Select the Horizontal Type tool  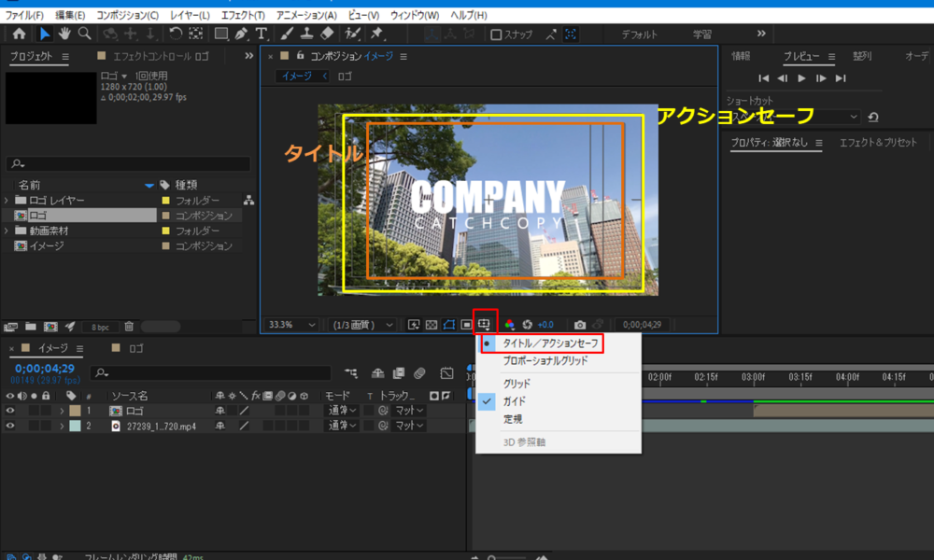click(262, 34)
